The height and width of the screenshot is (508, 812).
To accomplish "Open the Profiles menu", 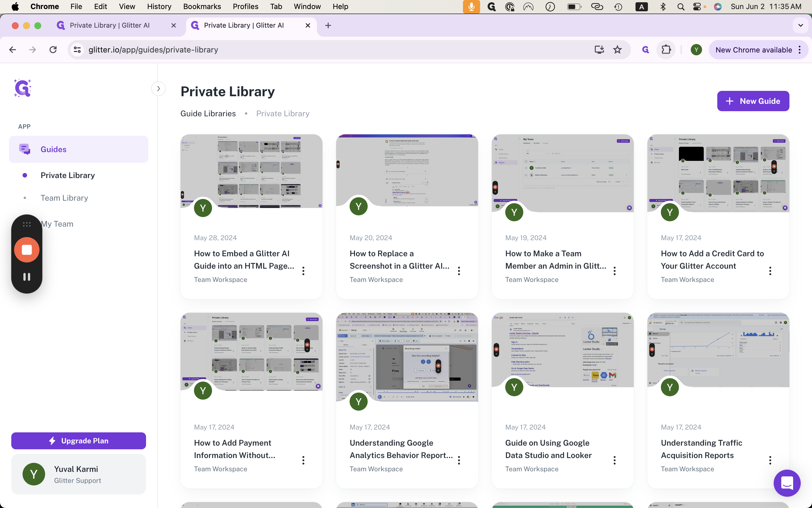I will coord(246,6).
